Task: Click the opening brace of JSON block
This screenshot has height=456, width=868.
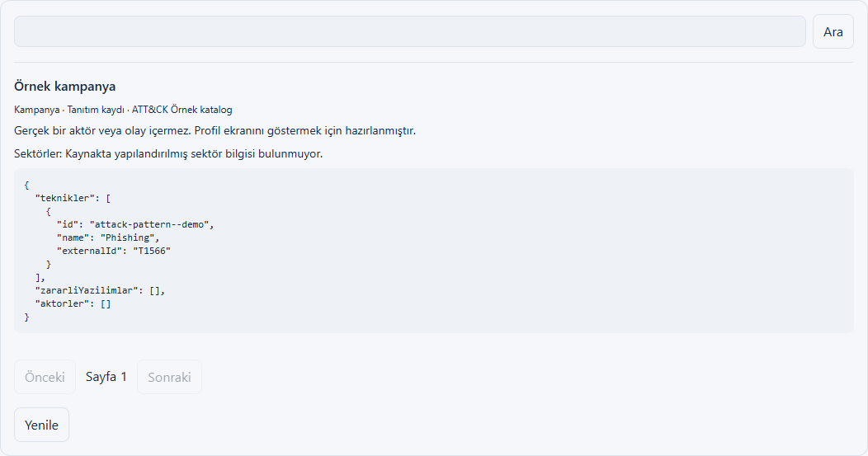Action: click(26, 185)
